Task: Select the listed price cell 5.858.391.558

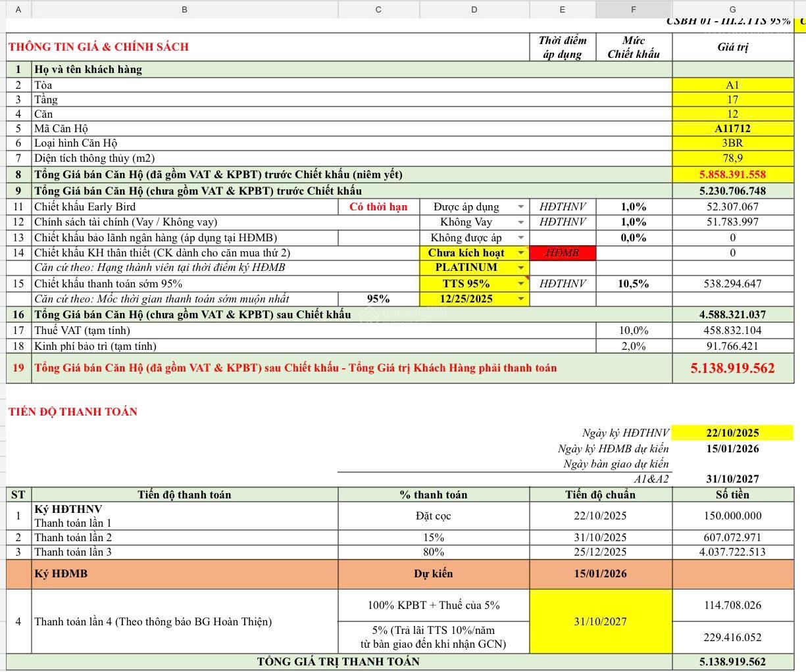Action: tap(732, 175)
